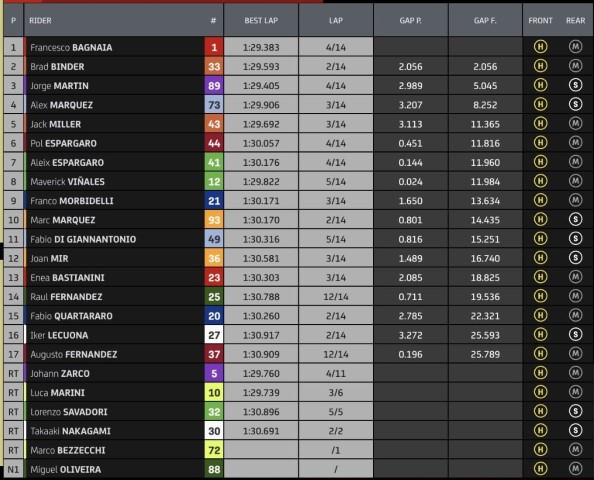Click Joan Mir's hard front tyre icon
Screen dimensions: 594x480
[540, 258]
